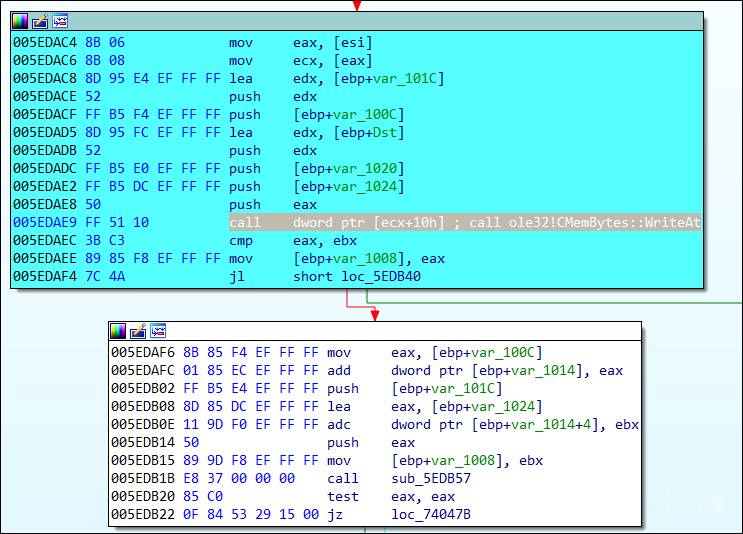The height and width of the screenshot is (534, 743).
Task: Click the ole32!CMemBytes::WriteAt comment
Action: coord(605,222)
